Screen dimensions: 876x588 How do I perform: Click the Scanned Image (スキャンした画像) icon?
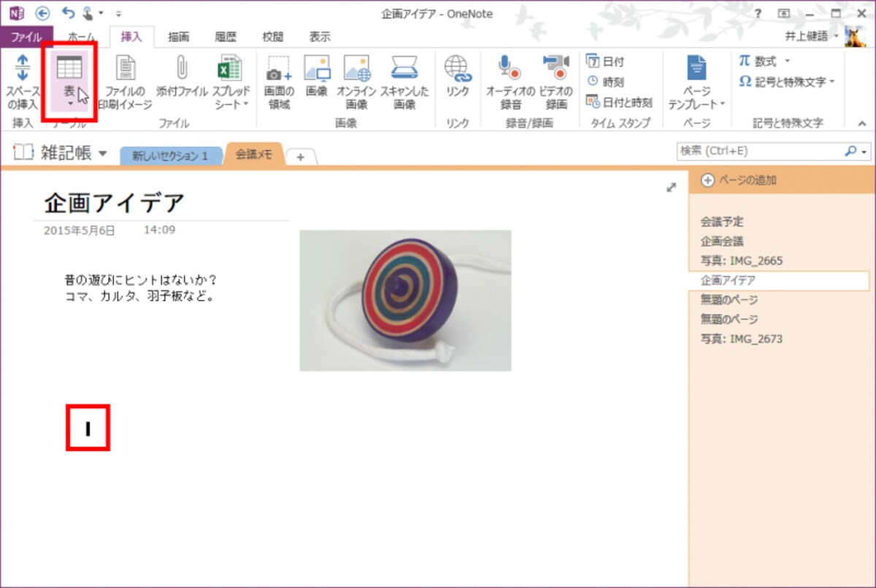click(404, 68)
